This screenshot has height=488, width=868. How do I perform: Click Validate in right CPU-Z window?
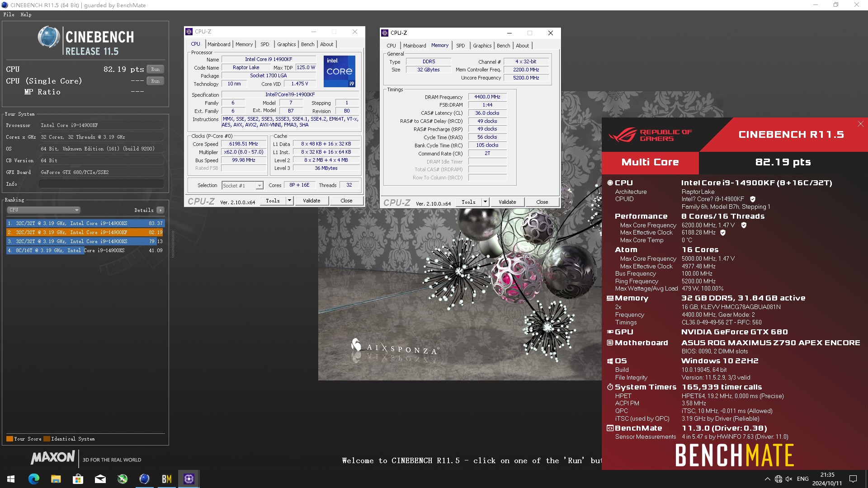[507, 202]
